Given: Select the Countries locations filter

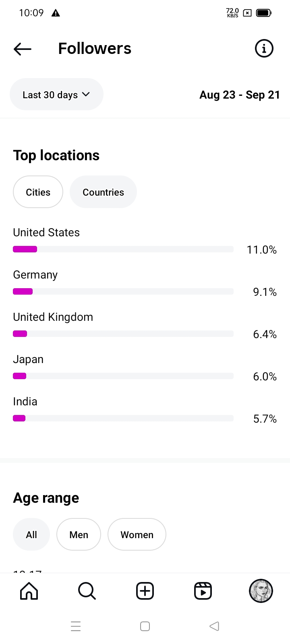Looking at the screenshot, I should [103, 192].
